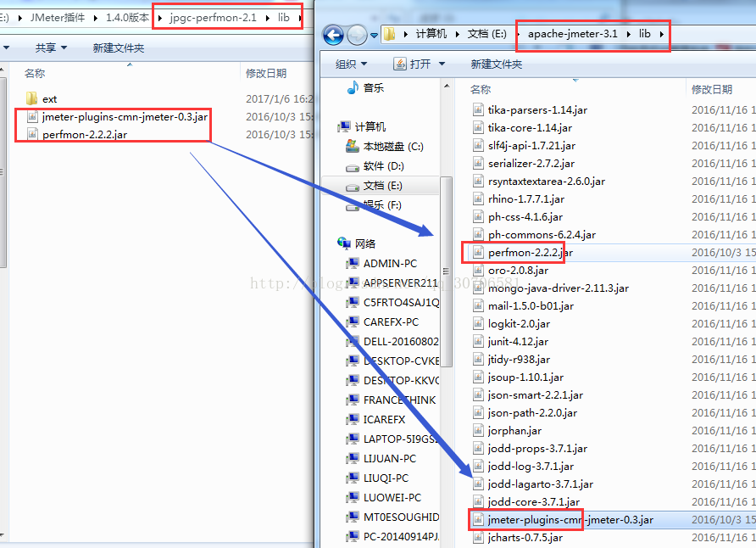
Task: Sort by 名称 column in the left window
Action: tap(35, 73)
